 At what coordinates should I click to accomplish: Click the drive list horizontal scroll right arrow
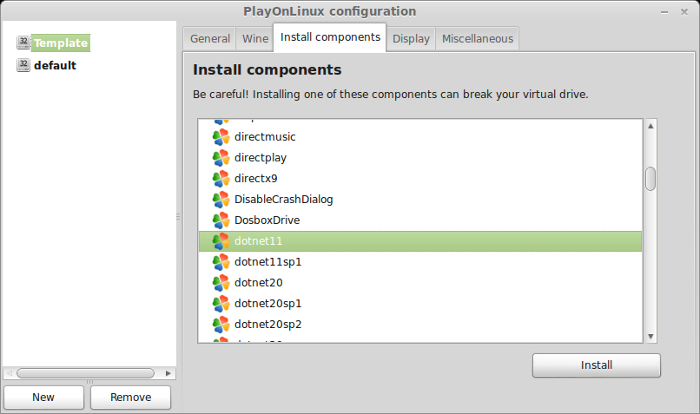pos(168,373)
